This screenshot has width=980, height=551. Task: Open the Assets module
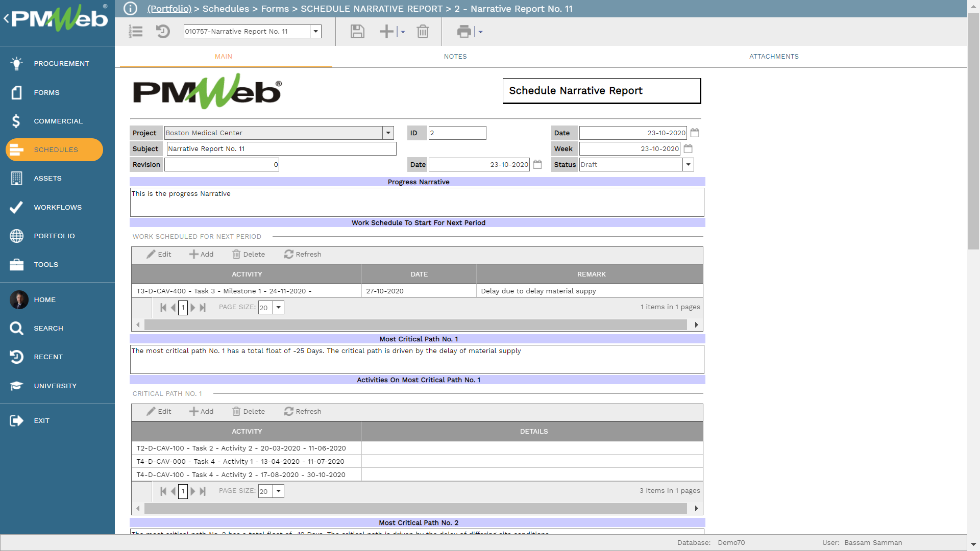(x=57, y=178)
